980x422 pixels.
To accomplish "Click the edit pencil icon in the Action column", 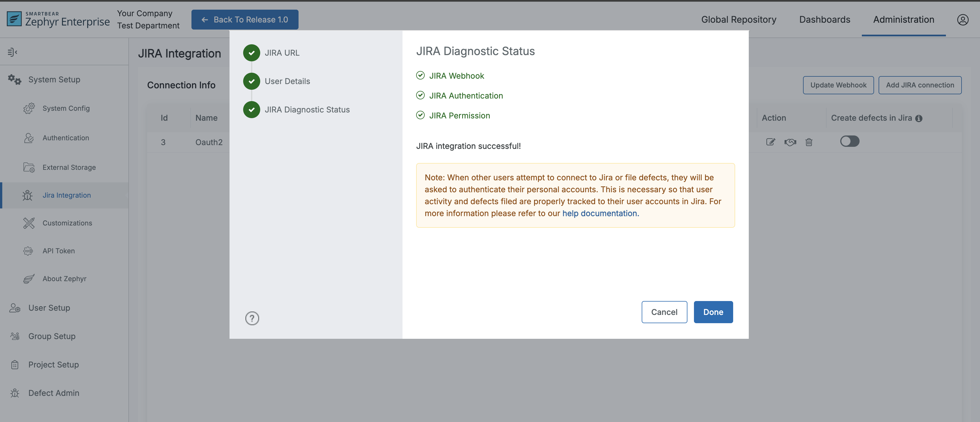I will (771, 142).
